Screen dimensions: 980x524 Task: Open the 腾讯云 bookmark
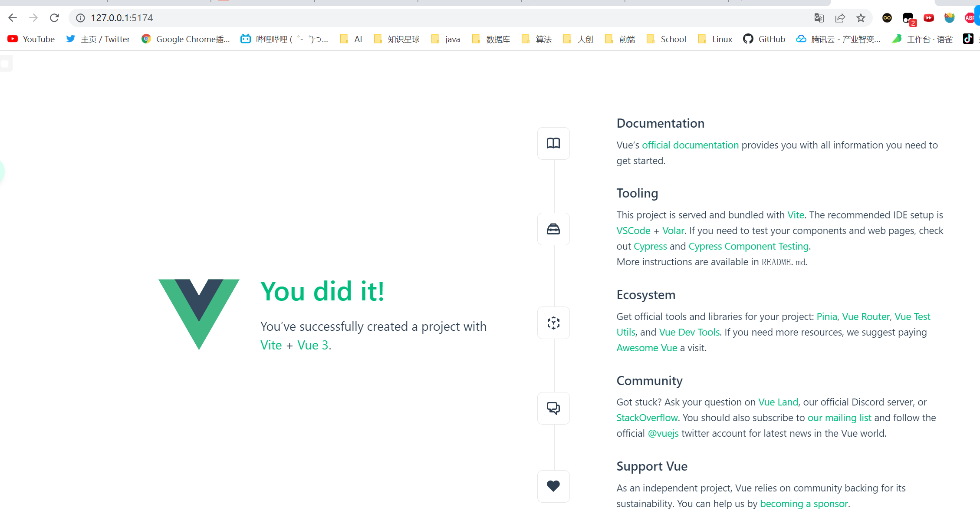point(838,39)
